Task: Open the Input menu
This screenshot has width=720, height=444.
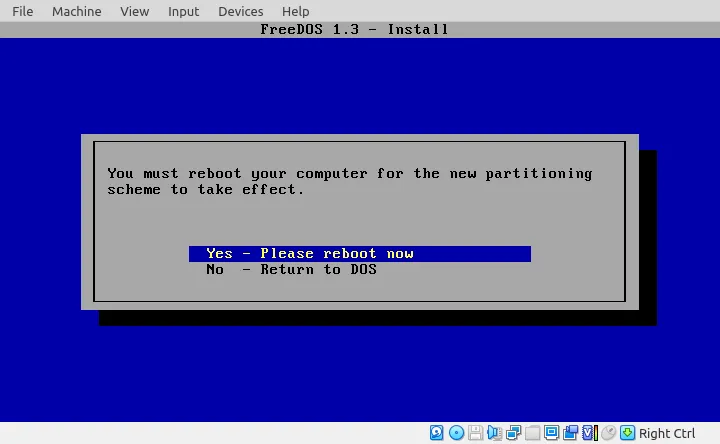Action: tap(183, 11)
